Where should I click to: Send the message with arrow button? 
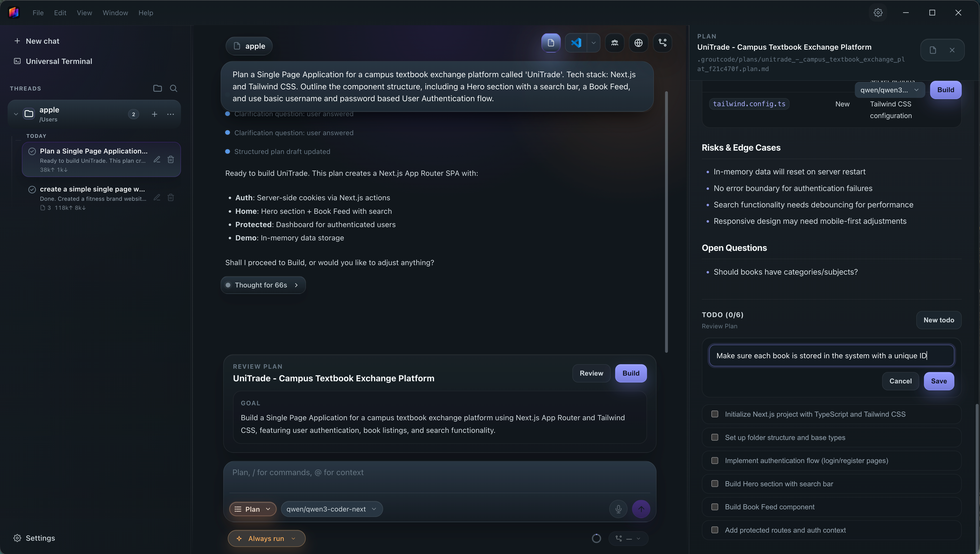(641, 509)
